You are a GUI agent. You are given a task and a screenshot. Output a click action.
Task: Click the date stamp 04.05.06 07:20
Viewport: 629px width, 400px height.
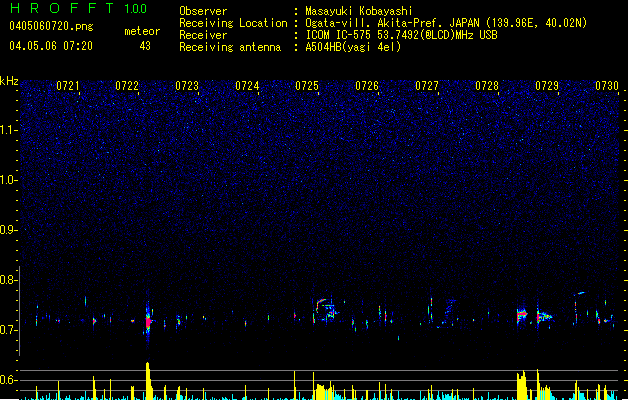(51, 46)
